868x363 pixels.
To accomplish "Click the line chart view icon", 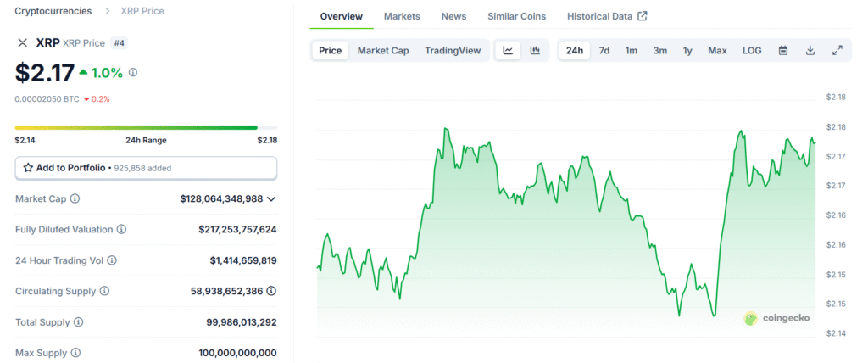I will (508, 50).
